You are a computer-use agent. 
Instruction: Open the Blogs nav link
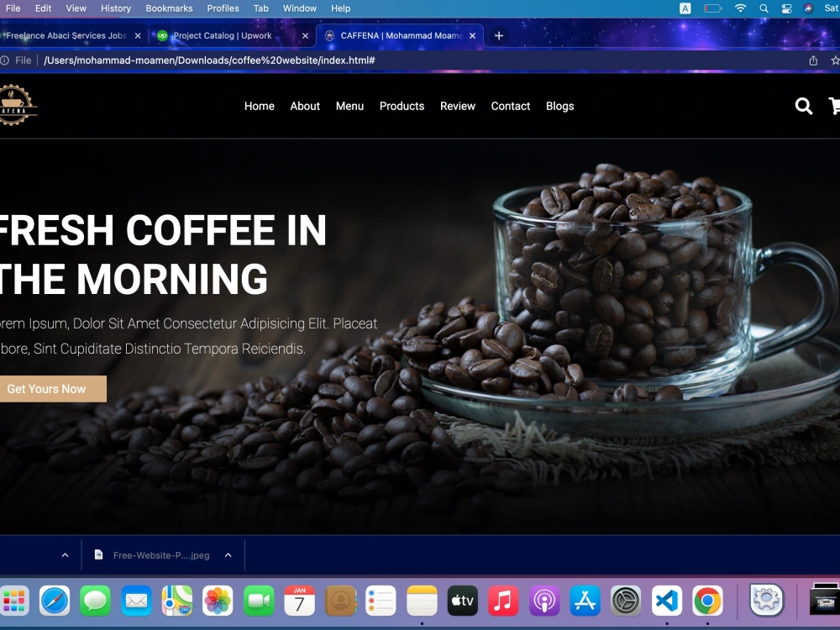click(x=559, y=106)
